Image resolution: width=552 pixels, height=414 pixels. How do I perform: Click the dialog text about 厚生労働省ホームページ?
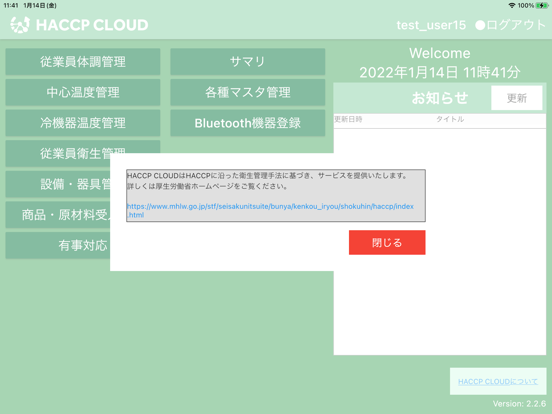[x=207, y=186]
